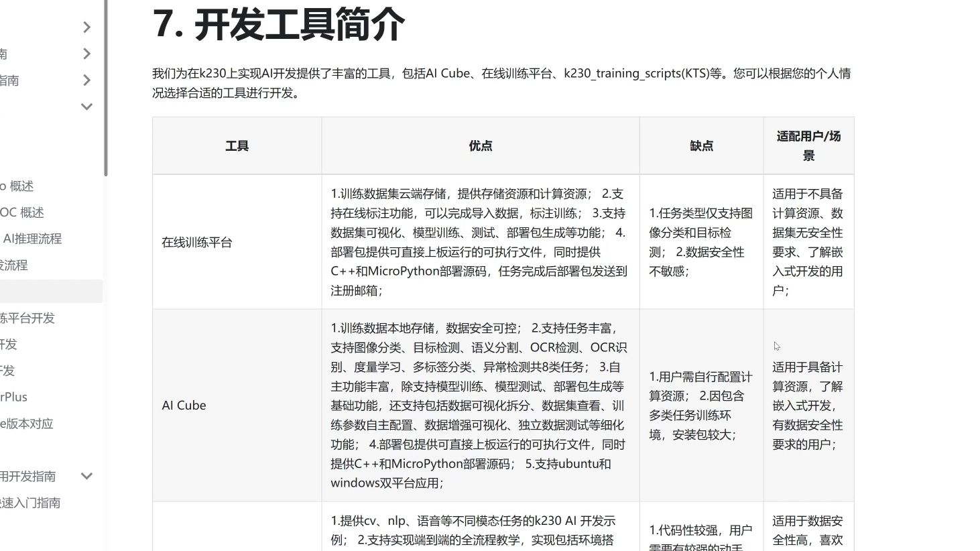
Task: Expand the sidebar chevron beside '指南'
Action: 86,80
